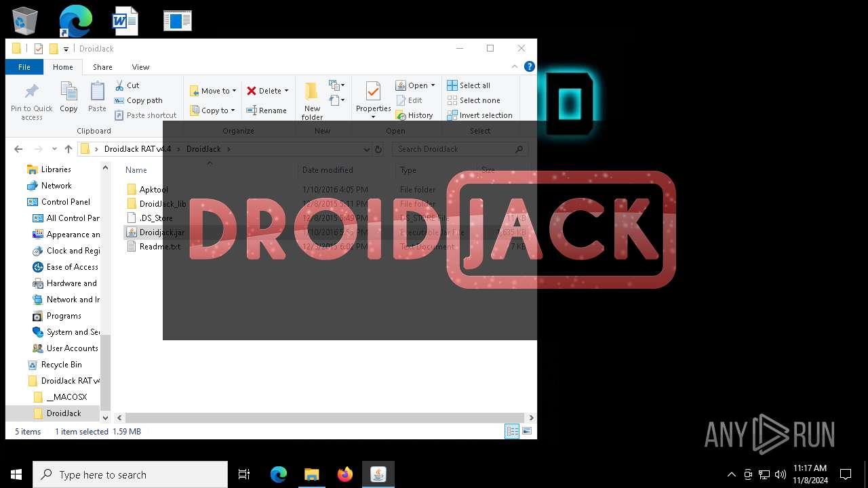868x488 pixels.
Task: Click DroidJack RAT v4.4 breadcrumb
Action: pos(138,149)
